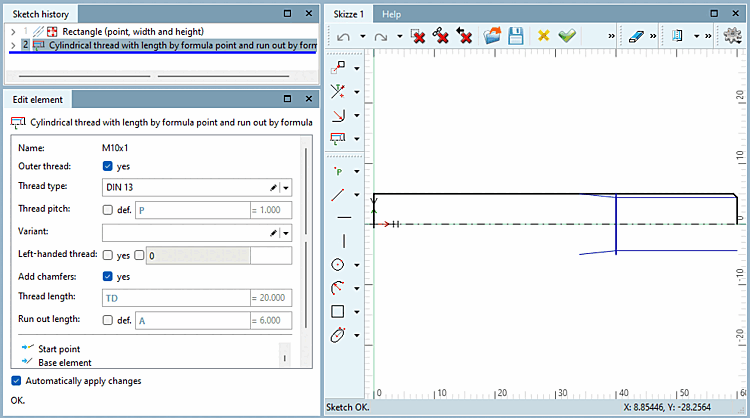
Task: Click the Thread length TD input field
Action: (176, 298)
